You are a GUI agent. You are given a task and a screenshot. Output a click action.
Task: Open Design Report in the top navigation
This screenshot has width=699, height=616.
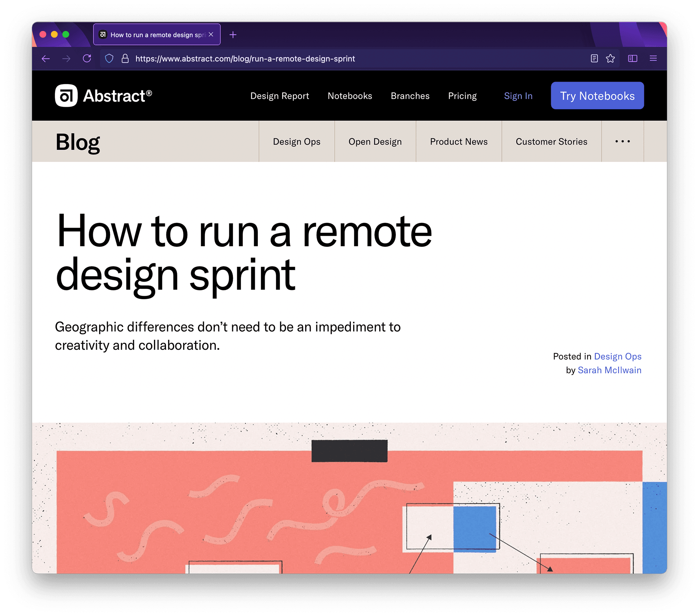tap(280, 96)
